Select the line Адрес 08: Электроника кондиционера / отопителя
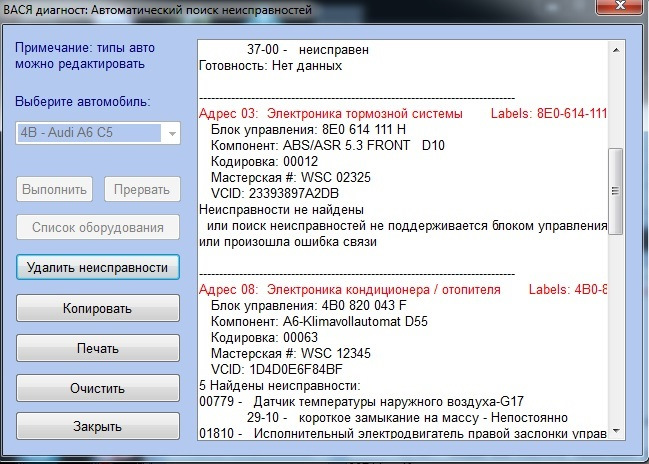Screen dimensions: 649x464 coord(350,289)
